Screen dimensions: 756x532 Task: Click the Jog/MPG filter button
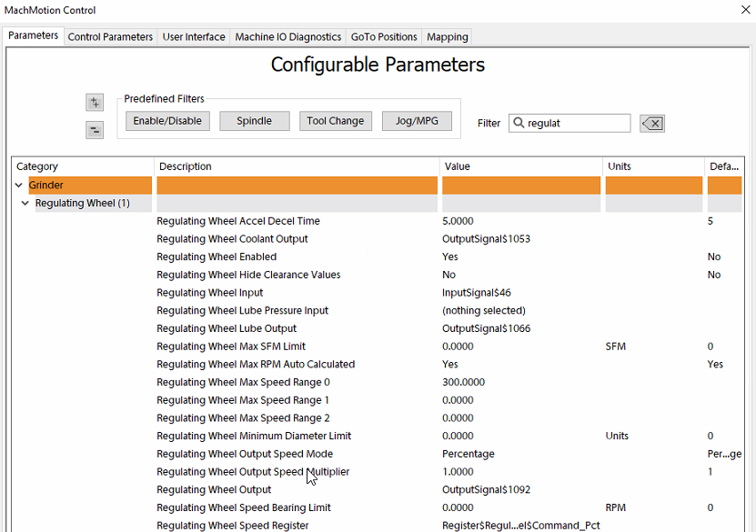click(x=417, y=121)
